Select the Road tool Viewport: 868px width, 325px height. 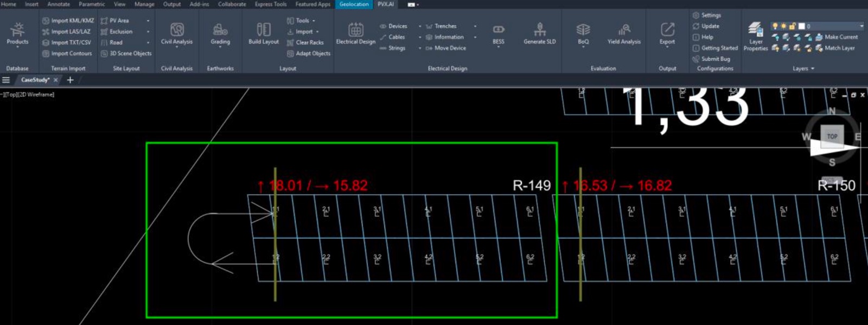point(112,42)
